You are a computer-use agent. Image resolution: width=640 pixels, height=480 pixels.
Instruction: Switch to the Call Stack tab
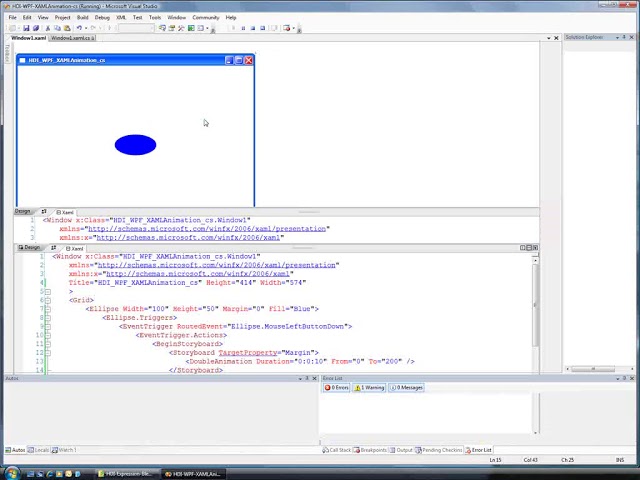click(337, 450)
